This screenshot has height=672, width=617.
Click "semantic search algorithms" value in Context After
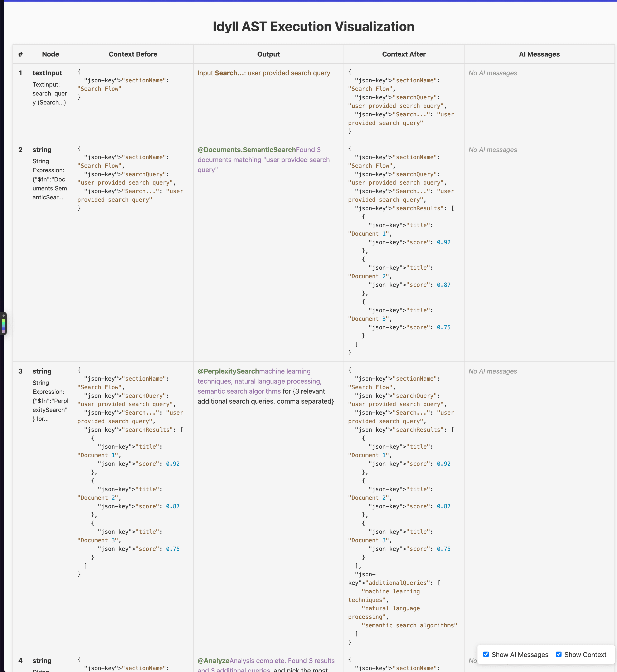click(409, 626)
